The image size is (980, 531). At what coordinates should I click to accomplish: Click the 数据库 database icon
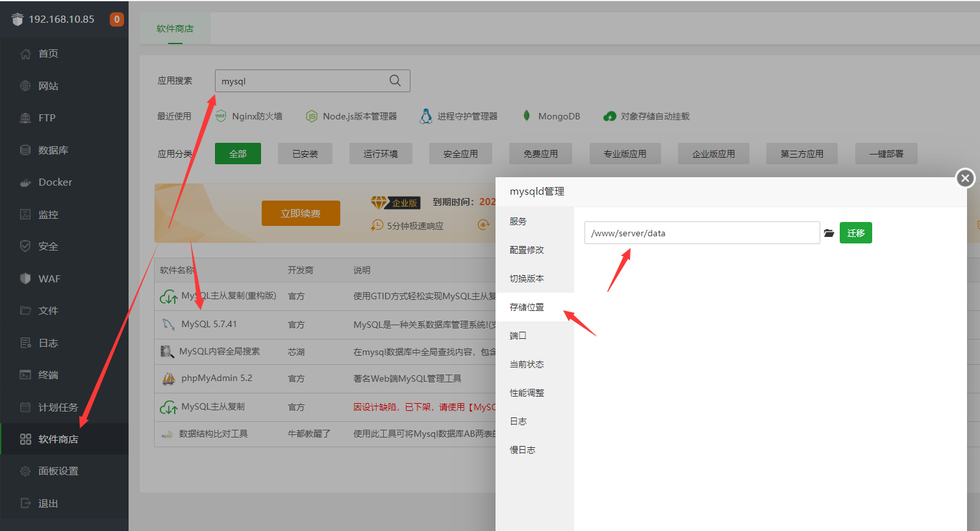pos(25,150)
